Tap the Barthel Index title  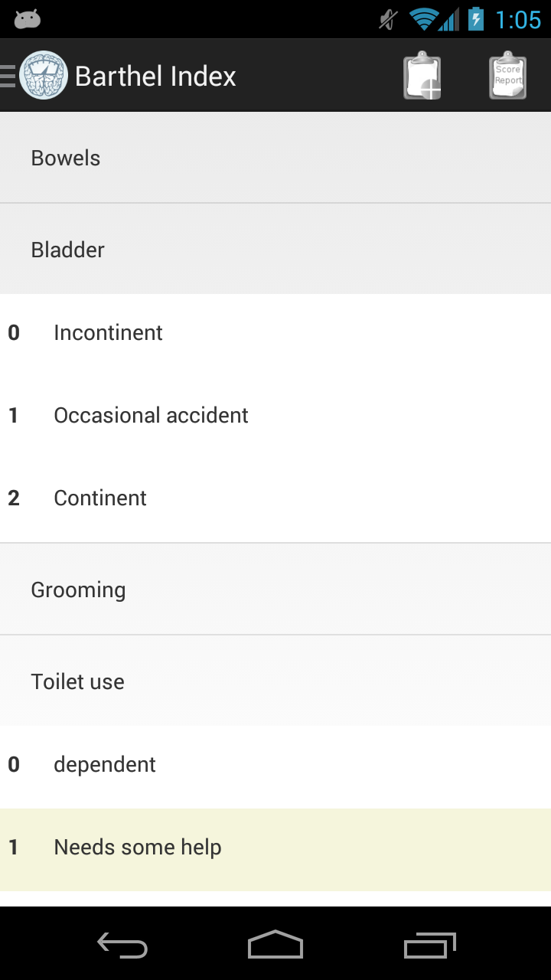click(x=155, y=76)
